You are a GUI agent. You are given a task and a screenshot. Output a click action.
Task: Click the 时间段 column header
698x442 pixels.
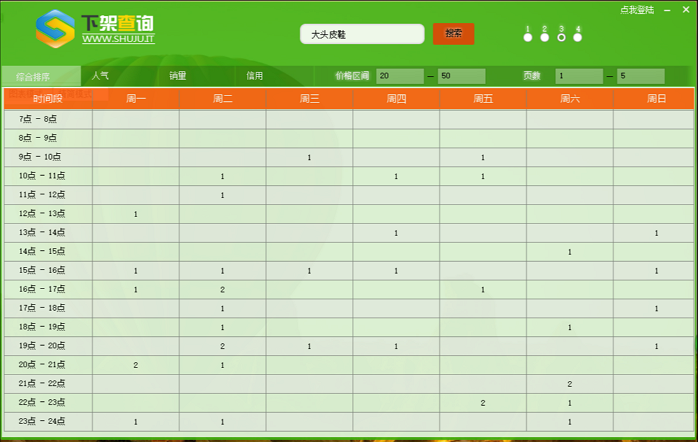coord(48,99)
